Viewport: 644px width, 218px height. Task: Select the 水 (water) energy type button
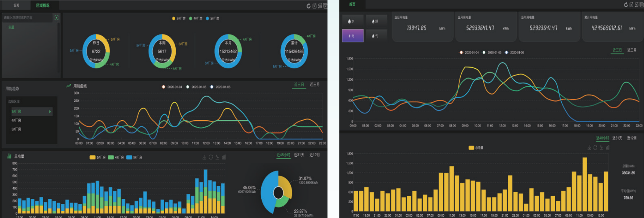tap(352, 21)
